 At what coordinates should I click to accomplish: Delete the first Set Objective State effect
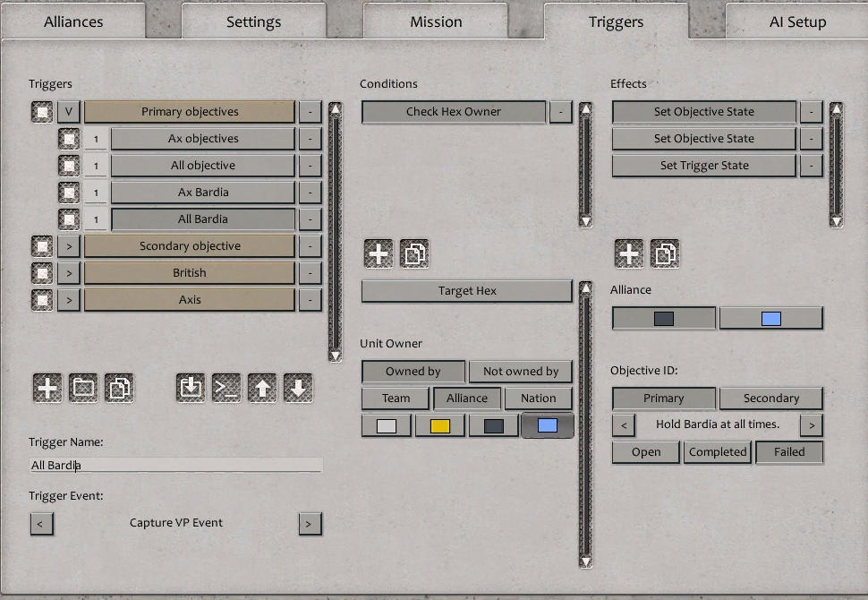click(811, 111)
